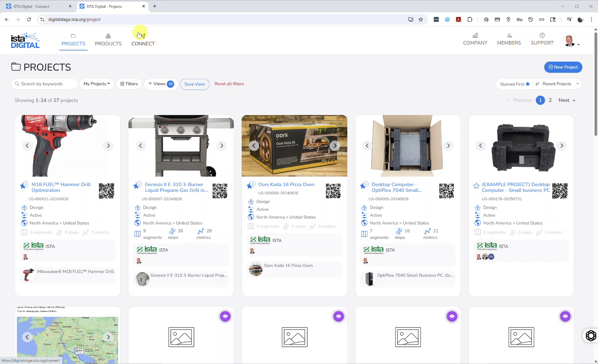Go to PROJECTS navigation tab

(73, 40)
